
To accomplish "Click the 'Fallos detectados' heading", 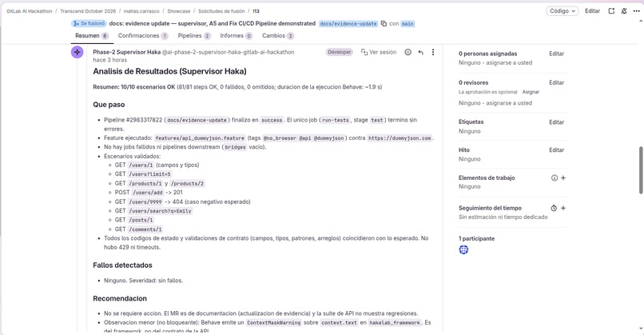I will pos(122,265).
